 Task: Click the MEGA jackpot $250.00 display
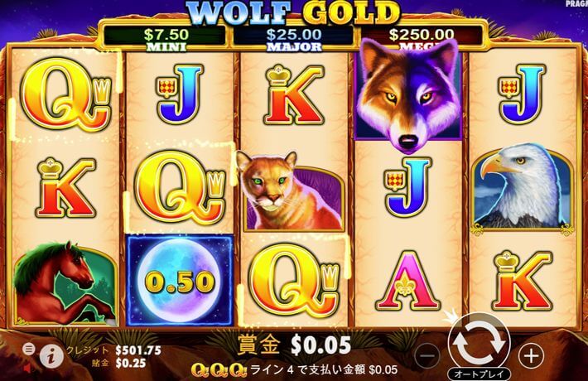point(422,36)
